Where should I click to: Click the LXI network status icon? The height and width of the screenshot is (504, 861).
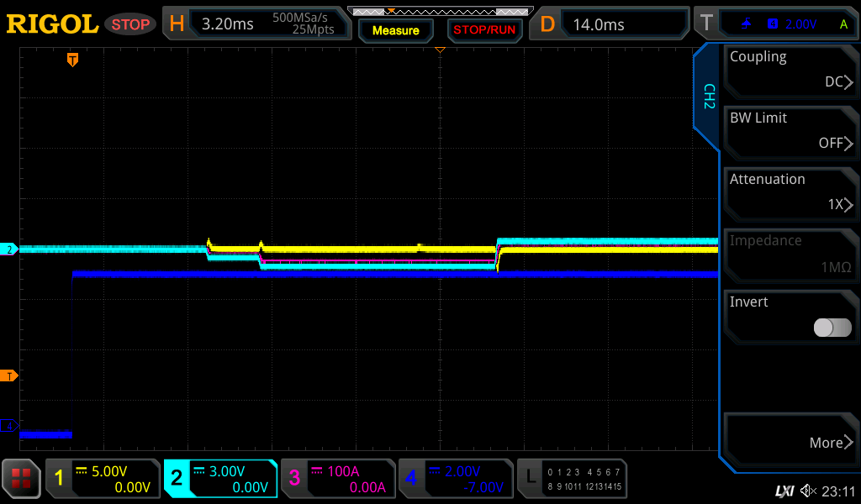click(x=784, y=491)
